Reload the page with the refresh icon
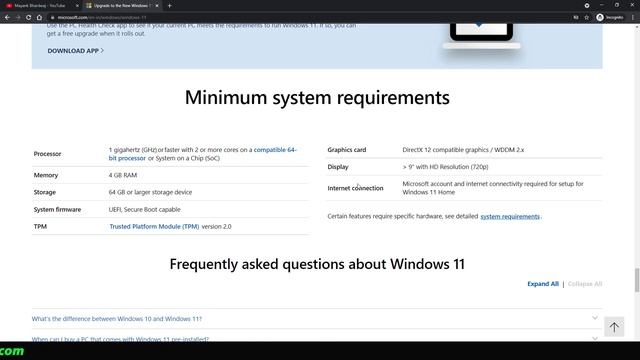Screen dimensions: 640x360 (x=28, y=17)
